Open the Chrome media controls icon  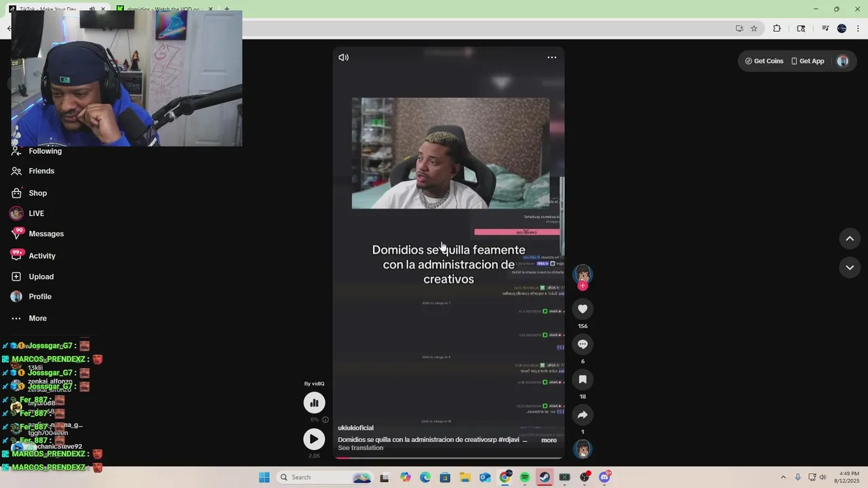coord(825,28)
